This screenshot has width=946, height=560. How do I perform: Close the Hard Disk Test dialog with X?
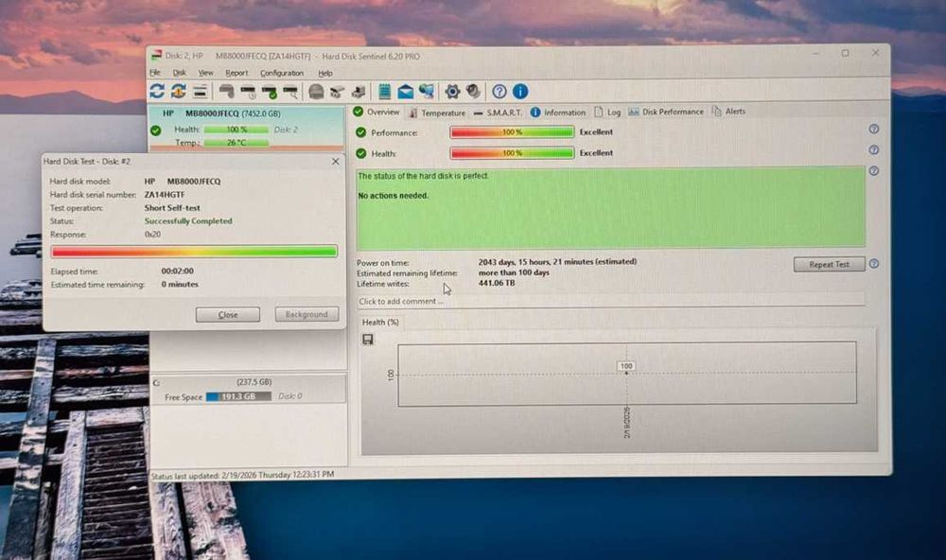coord(336,161)
